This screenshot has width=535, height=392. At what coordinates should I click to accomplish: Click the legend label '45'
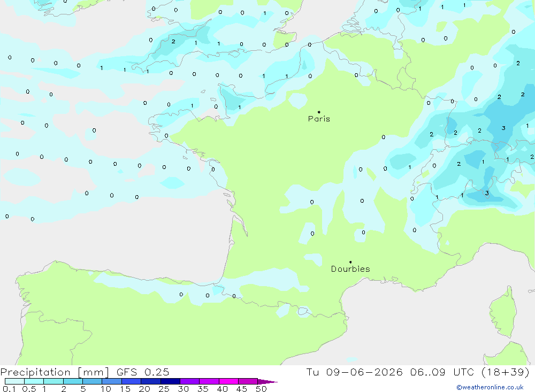click(x=242, y=389)
